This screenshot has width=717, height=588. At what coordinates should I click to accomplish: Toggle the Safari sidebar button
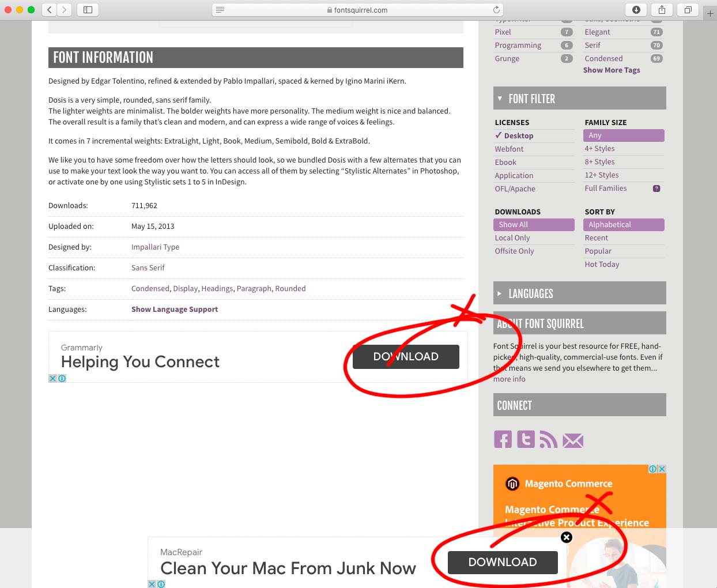tap(88, 10)
